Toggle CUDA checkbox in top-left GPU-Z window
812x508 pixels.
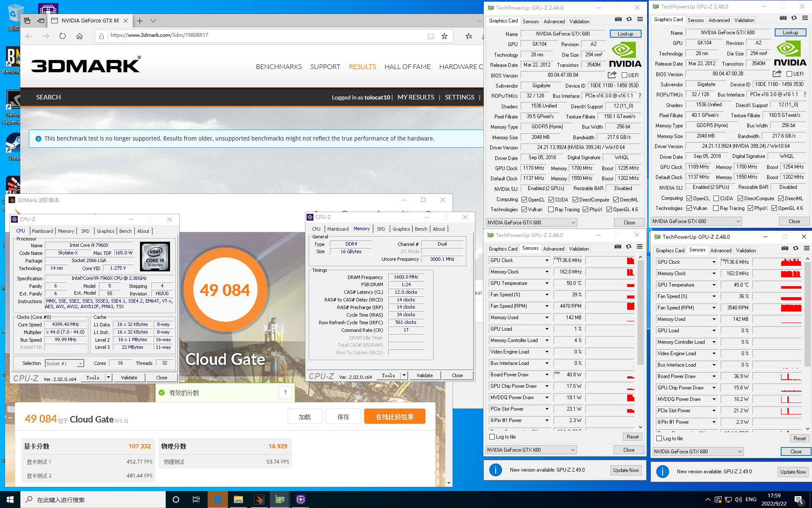tap(551, 200)
